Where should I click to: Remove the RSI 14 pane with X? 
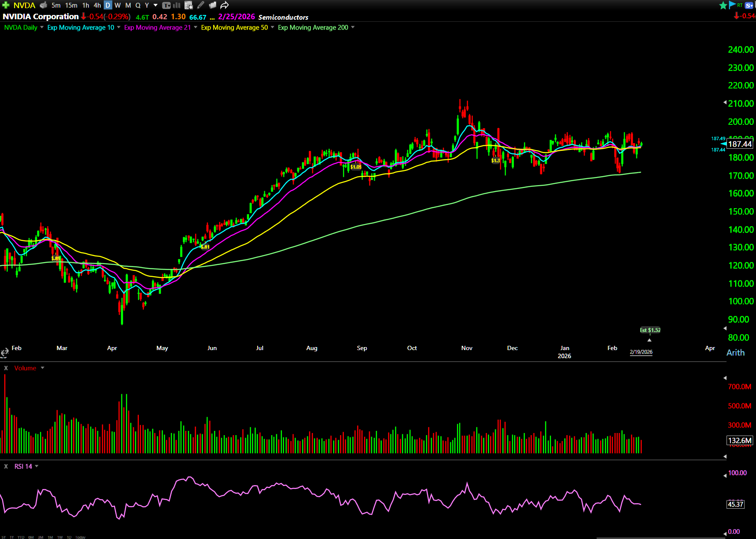coord(6,466)
